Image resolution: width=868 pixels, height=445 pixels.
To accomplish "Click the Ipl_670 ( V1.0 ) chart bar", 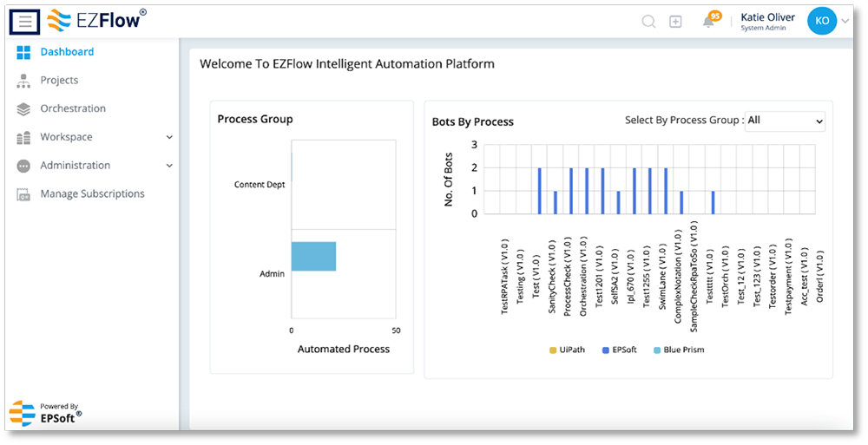I will point(634,190).
